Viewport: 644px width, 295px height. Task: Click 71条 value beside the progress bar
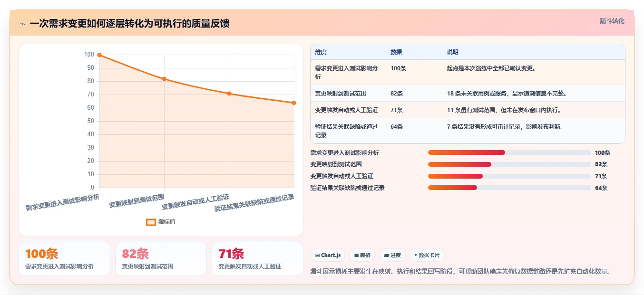tap(601, 176)
